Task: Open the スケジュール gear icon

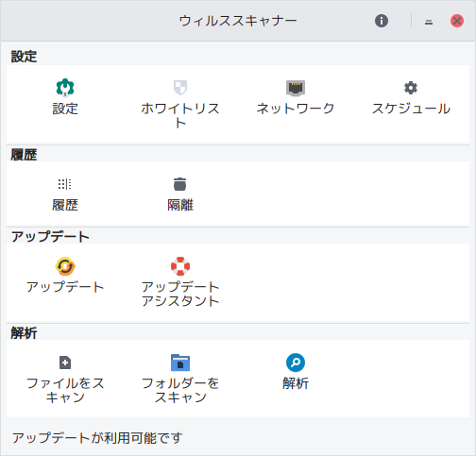Action: [411, 88]
